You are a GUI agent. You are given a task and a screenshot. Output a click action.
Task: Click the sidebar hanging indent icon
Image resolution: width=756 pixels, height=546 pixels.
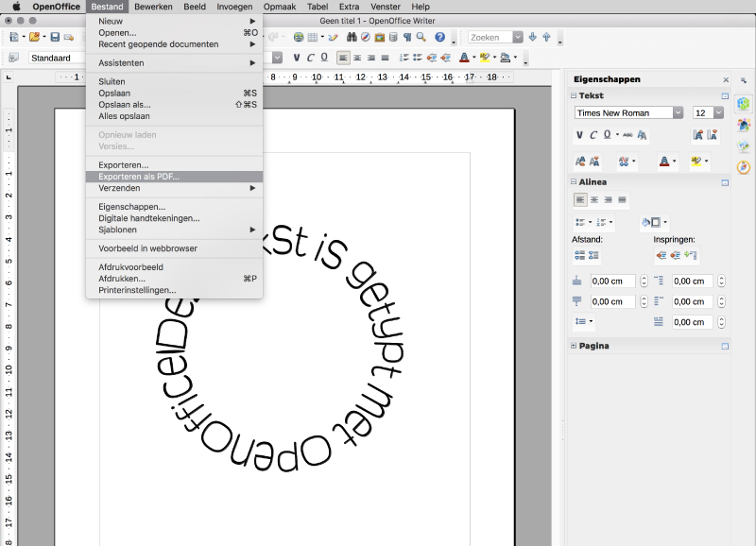pyautogui.click(x=691, y=255)
